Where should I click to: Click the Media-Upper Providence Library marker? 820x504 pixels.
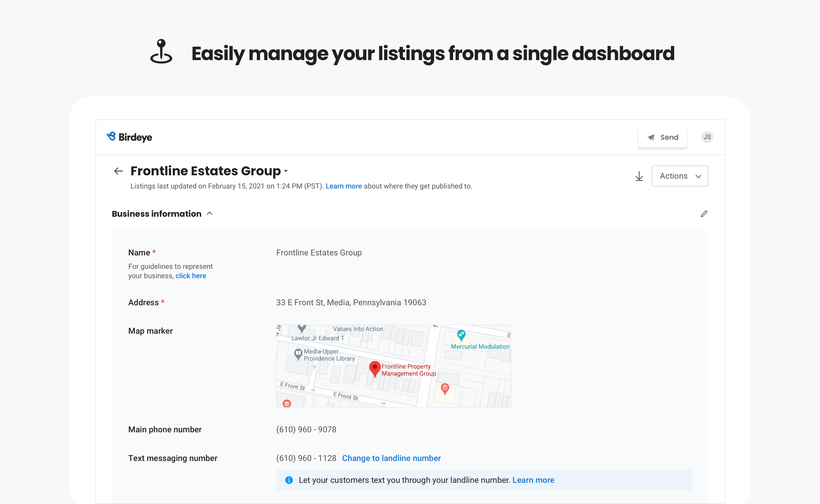pos(298,354)
